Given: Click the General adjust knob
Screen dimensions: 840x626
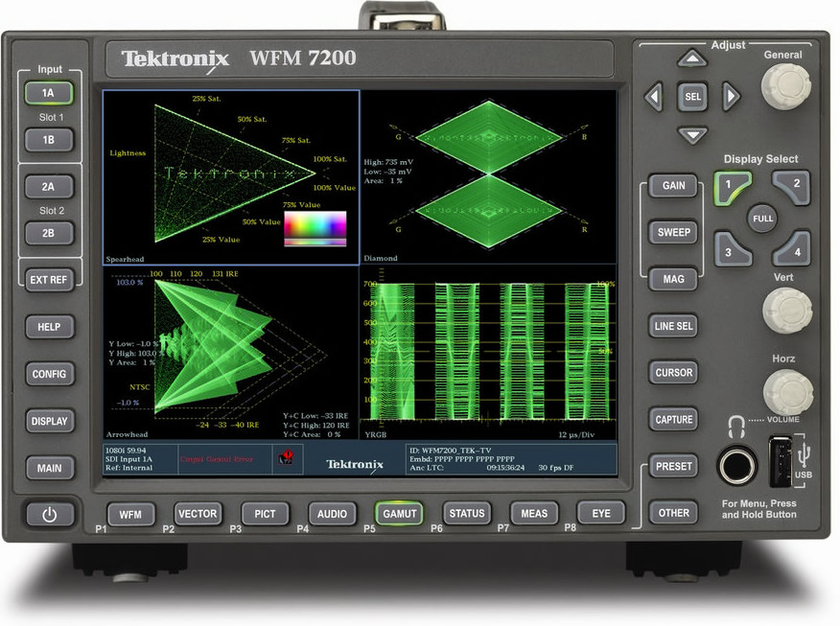Looking at the screenshot, I should 786,86.
